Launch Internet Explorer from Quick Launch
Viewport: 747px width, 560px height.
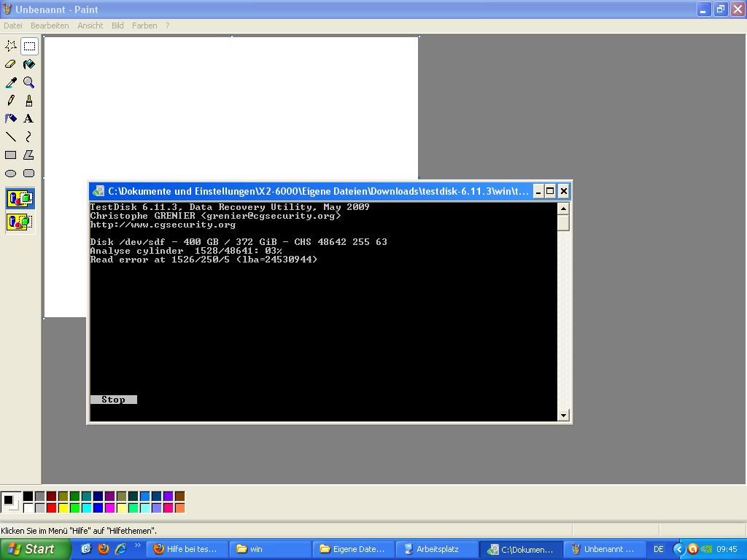(121, 549)
